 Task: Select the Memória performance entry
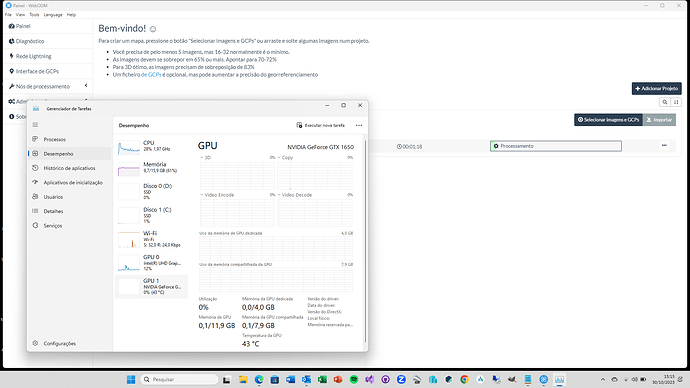coord(152,168)
